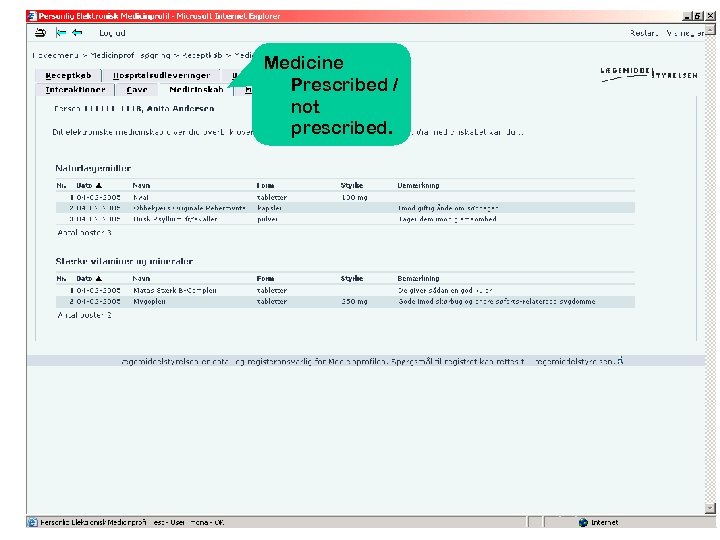
Task: Select the Medicinskab tab
Action: (196, 90)
